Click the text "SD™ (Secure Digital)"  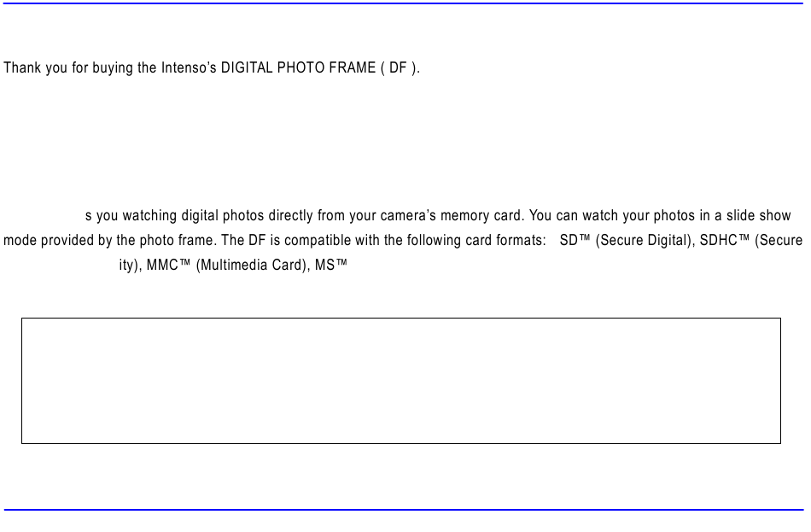coord(627,240)
